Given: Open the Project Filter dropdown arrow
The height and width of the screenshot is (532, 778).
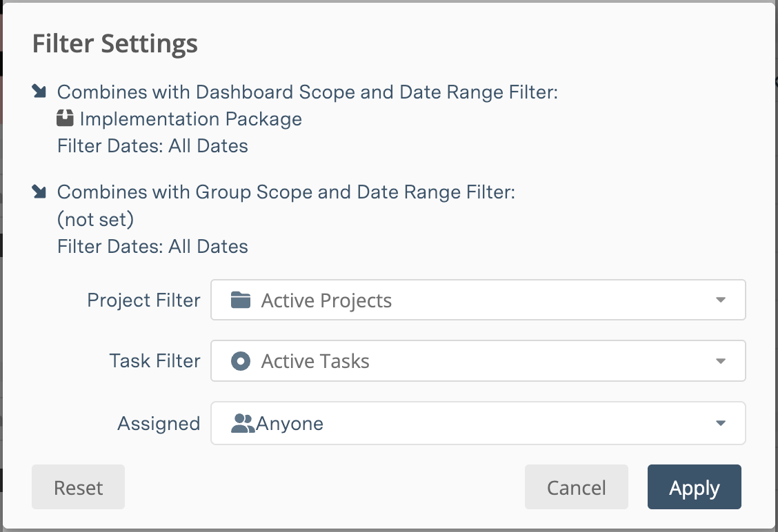Looking at the screenshot, I should tap(720, 300).
